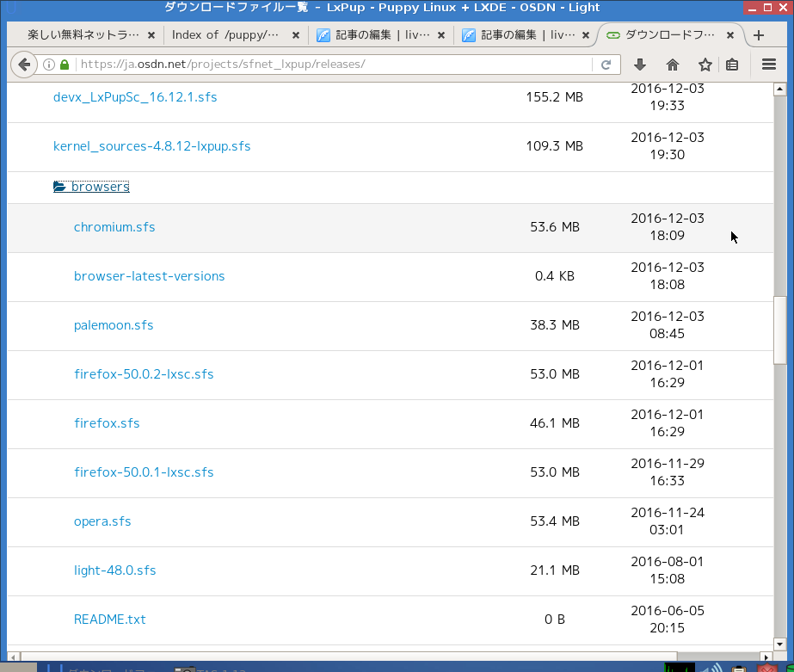794x672 pixels.
Task: Click the horizontal scrollbar left arrow
Action: click(x=14, y=657)
